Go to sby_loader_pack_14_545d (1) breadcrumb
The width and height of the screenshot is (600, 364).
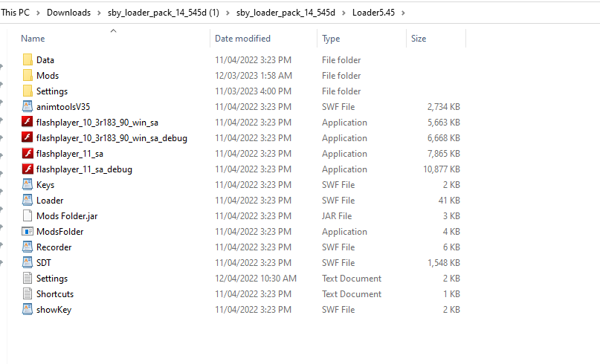[x=166, y=13]
